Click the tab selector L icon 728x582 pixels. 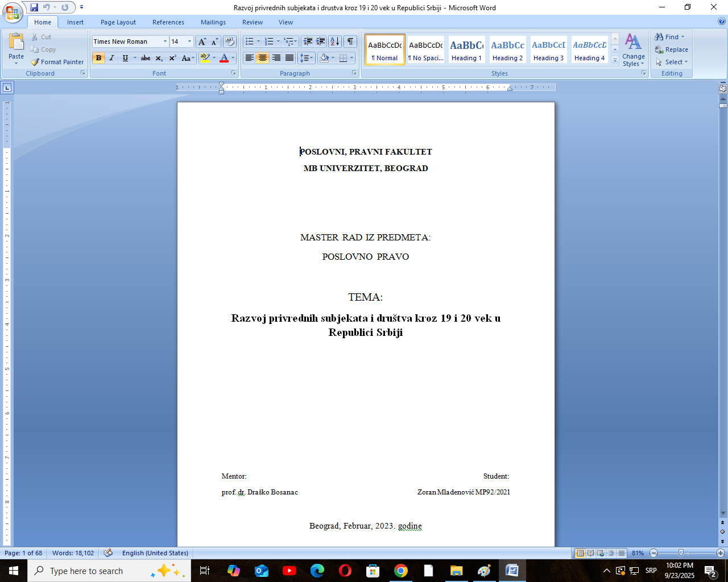tap(7, 88)
